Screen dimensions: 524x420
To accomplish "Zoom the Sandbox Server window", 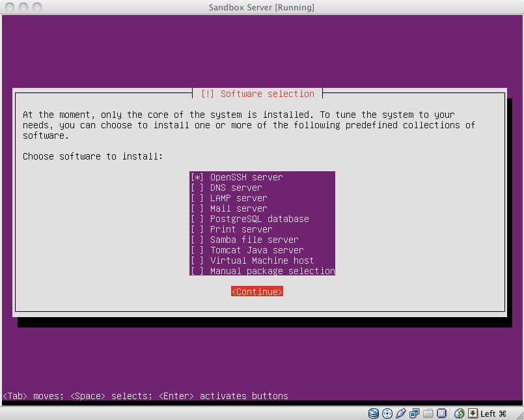I will tap(36, 7).
